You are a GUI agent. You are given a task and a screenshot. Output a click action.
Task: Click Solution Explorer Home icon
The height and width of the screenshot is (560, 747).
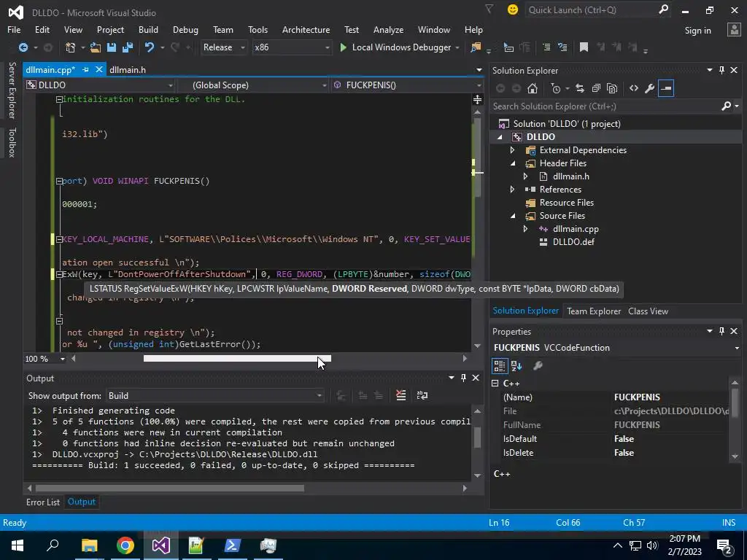click(533, 88)
